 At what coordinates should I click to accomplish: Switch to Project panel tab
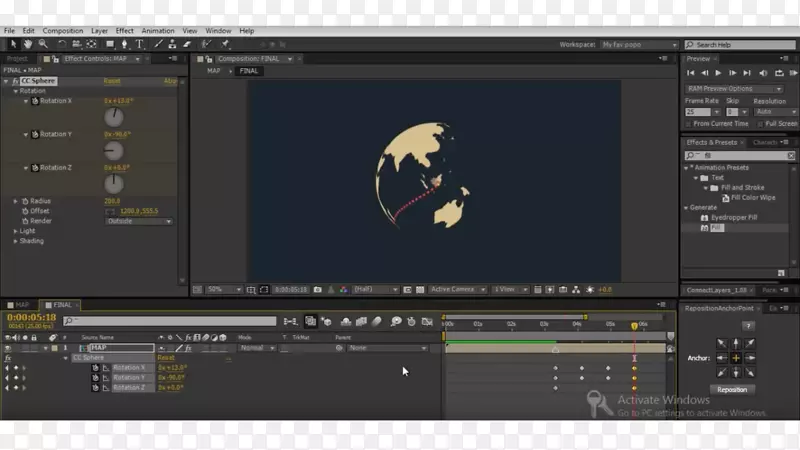point(17,59)
